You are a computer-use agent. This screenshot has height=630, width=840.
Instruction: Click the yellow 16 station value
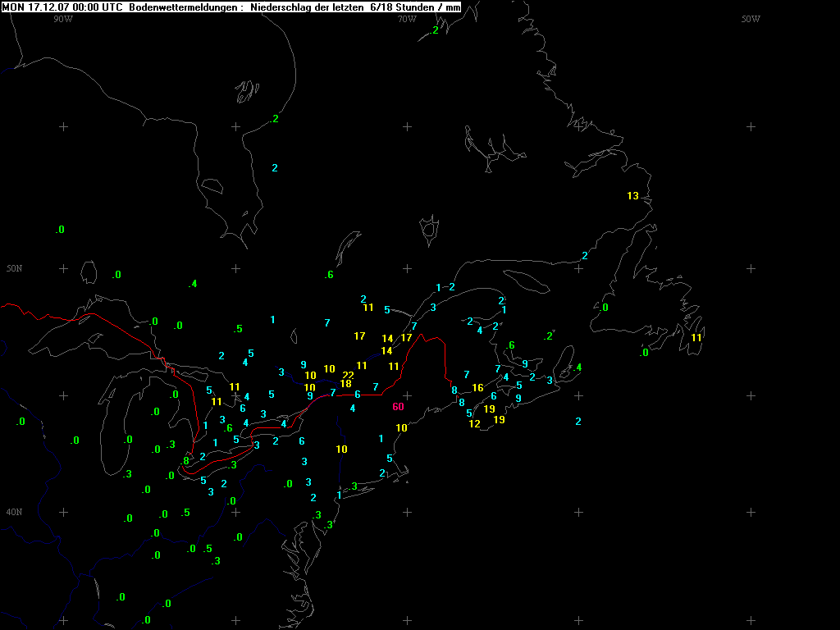(x=477, y=388)
